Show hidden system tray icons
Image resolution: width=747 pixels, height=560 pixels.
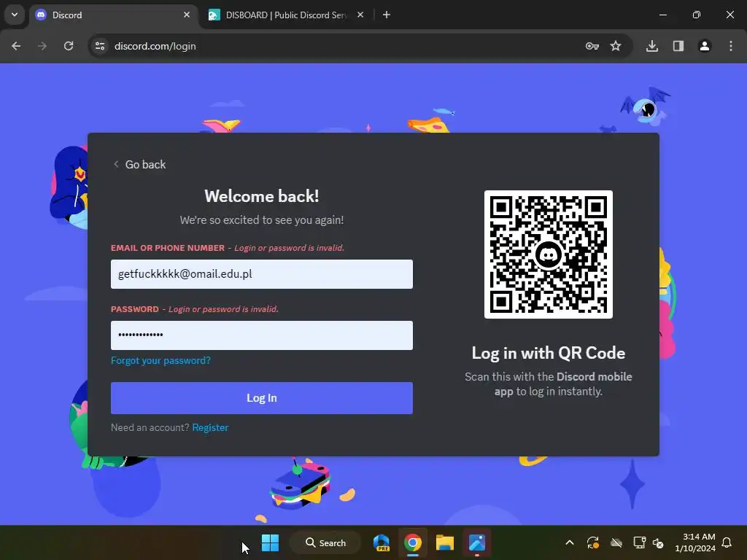click(569, 542)
